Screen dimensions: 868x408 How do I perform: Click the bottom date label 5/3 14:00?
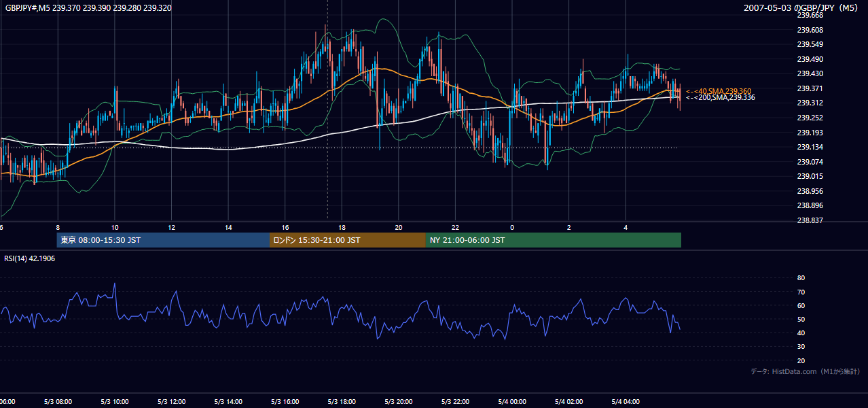tap(228, 402)
